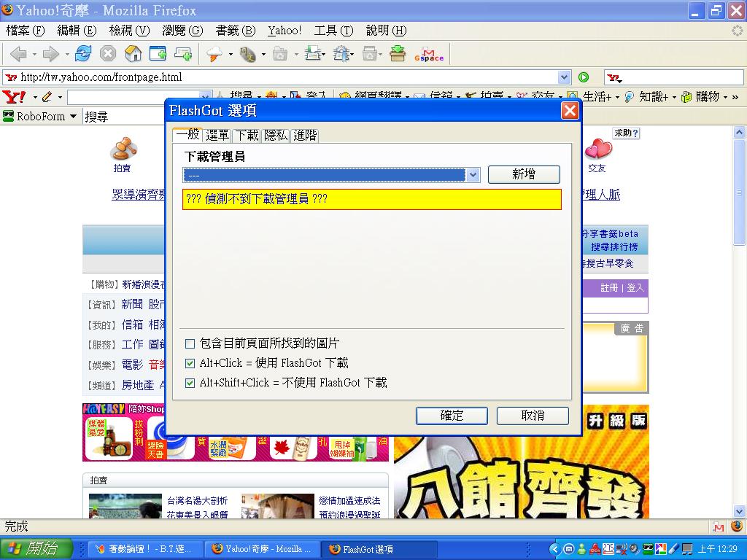
Task: Click the Gmail notifier icon in status bar
Action: click(719, 526)
